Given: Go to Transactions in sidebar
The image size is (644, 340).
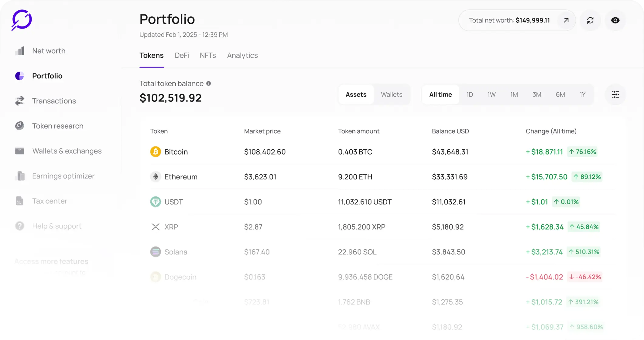Looking at the screenshot, I should tap(54, 101).
